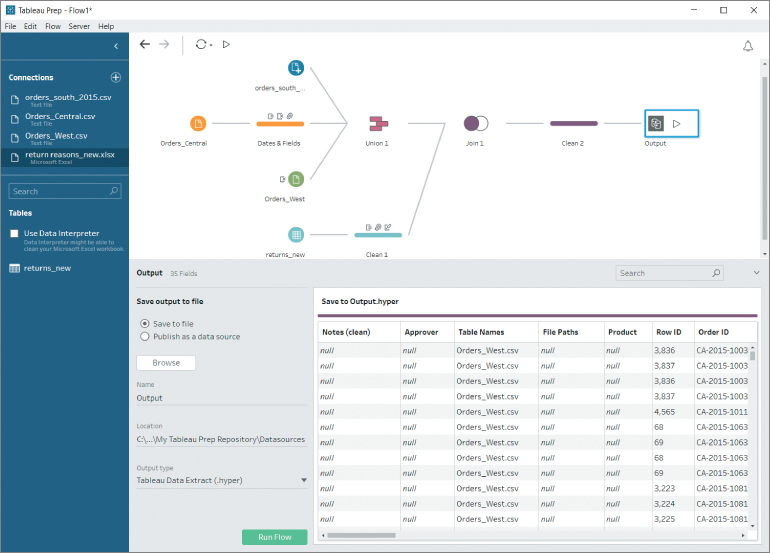The image size is (770, 553).
Task: Select the Clean 1 step bar
Action: [378, 235]
